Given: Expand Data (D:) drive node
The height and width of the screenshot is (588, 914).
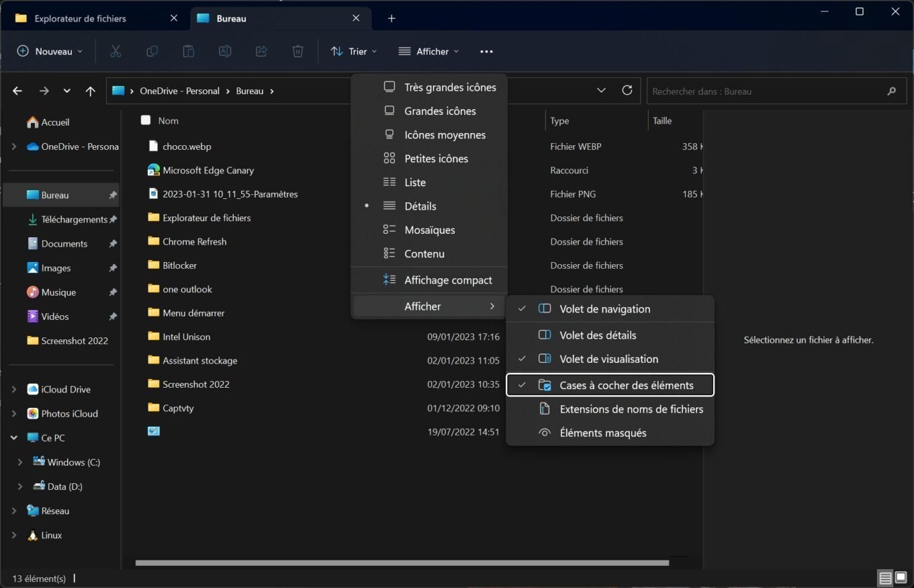Looking at the screenshot, I should click(20, 486).
